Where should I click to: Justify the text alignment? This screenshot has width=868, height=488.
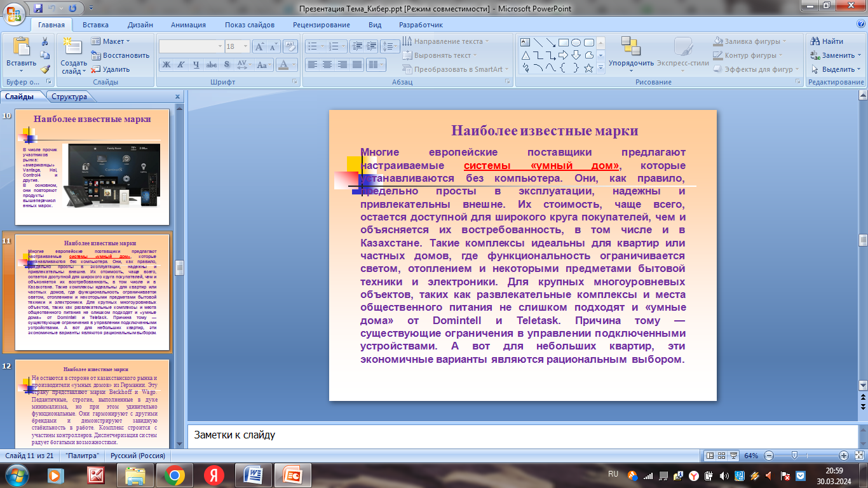(x=357, y=65)
